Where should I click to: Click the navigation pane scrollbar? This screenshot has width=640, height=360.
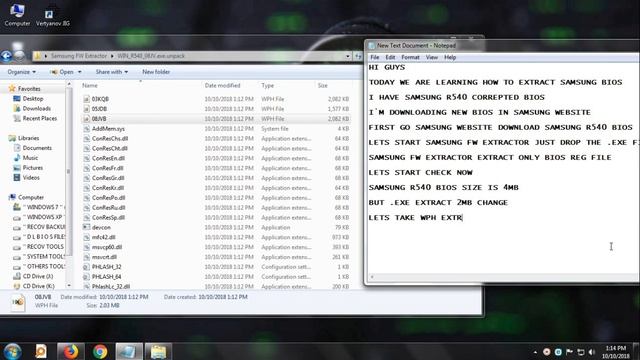point(69,171)
